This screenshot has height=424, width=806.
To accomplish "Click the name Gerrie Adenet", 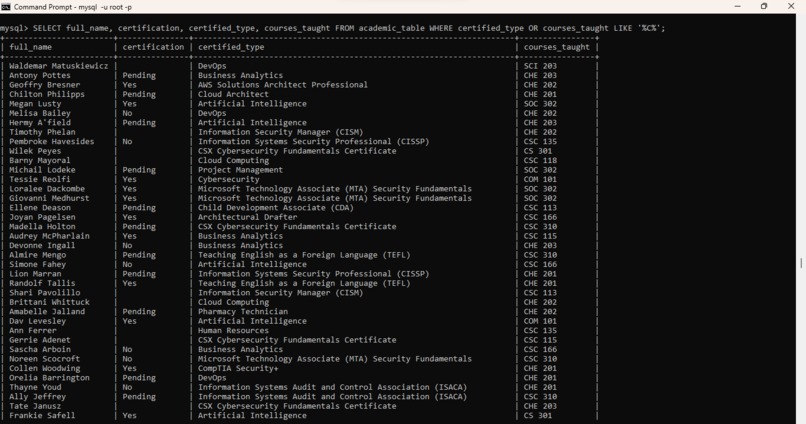I will (40, 340).
